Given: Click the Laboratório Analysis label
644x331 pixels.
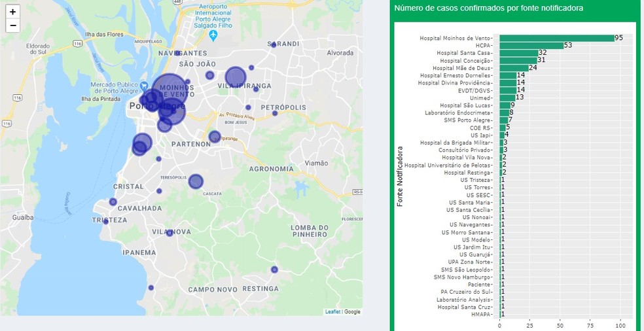Looking at the screenshot, I should click(x=463, y=300).
